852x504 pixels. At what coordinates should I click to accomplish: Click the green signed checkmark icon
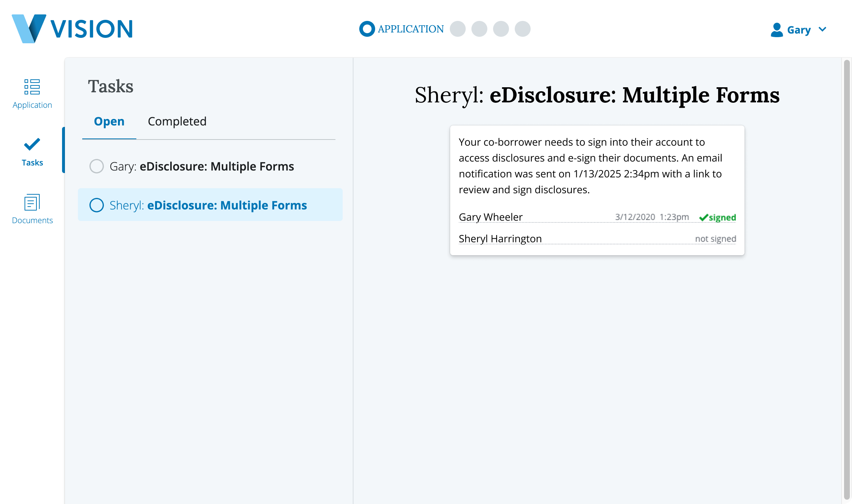pos(703,218)
